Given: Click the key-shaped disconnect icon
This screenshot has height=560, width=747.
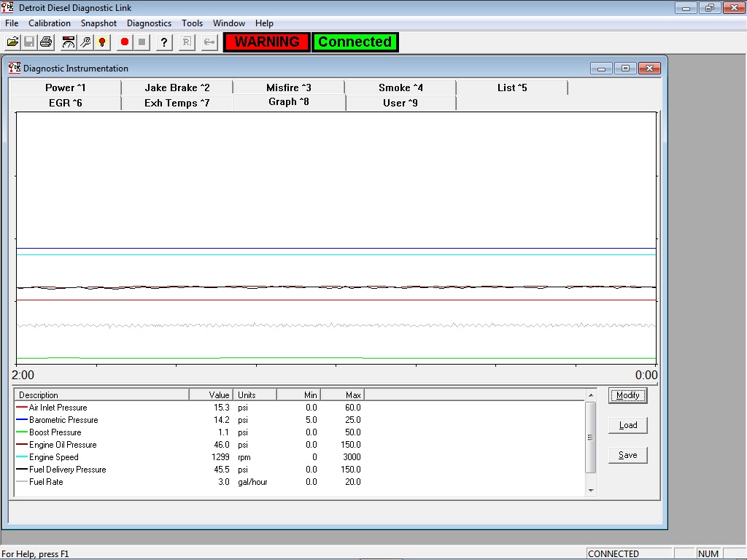Looking at the screenshot, I should coord(209,42).
